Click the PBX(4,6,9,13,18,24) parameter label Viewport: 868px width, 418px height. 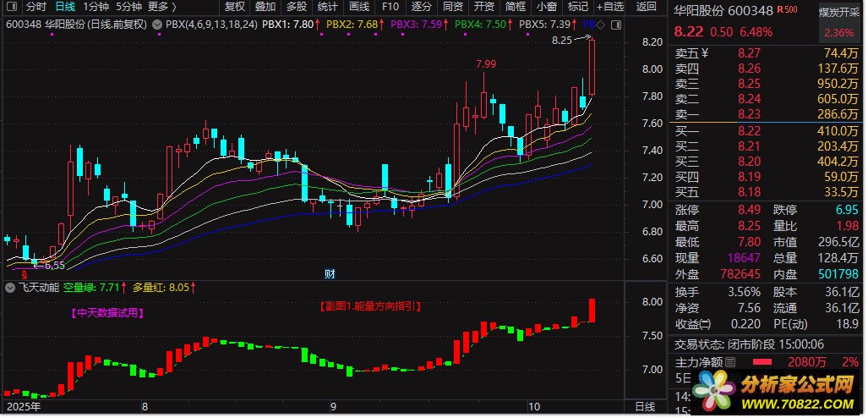[211, 25]
